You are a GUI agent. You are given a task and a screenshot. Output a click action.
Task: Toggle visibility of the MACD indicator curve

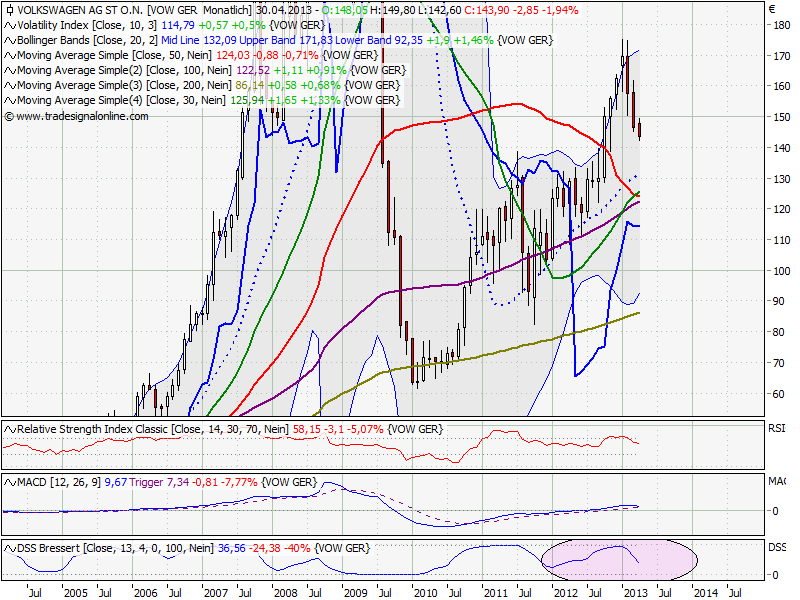10,481
